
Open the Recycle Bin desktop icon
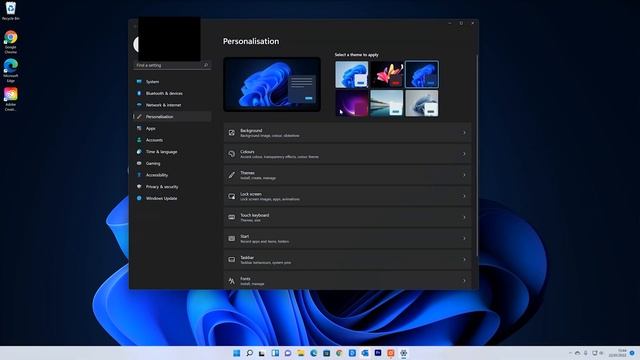click(11, 11)
